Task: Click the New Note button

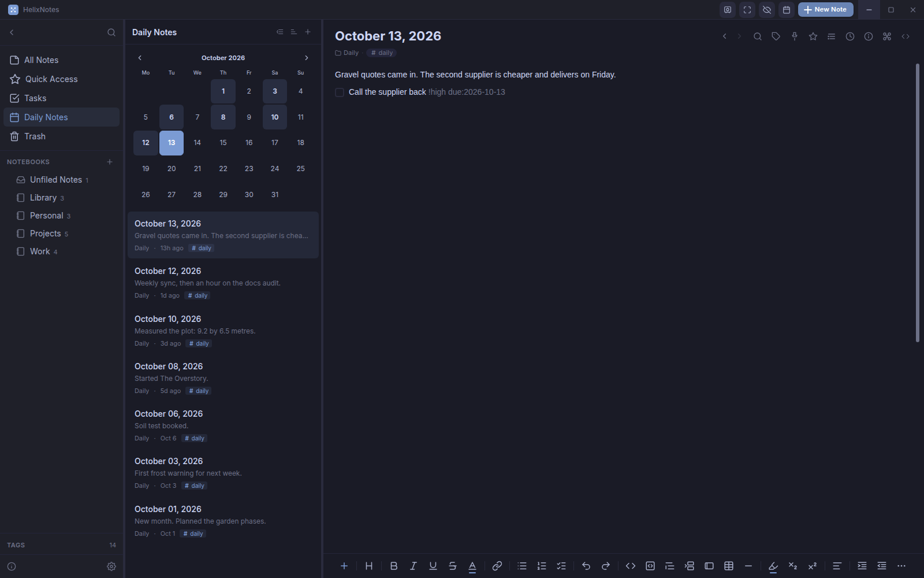Action: click(825, 10)
